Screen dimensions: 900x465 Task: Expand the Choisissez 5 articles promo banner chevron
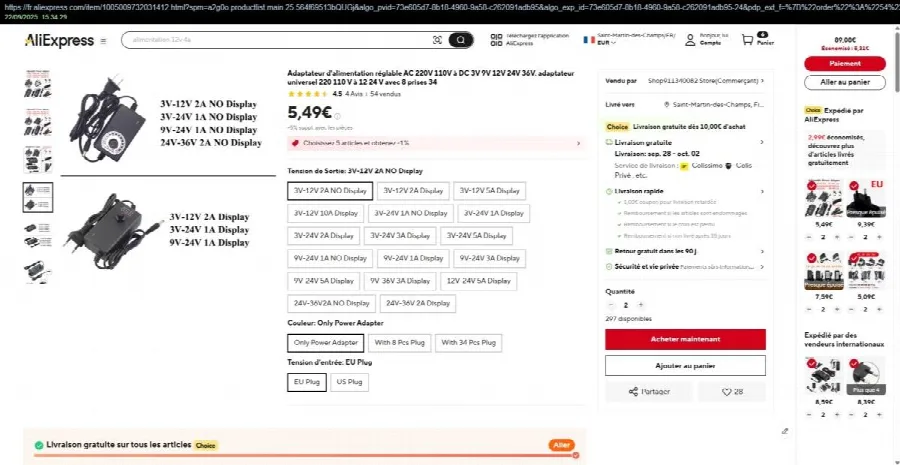click(578, 143)
